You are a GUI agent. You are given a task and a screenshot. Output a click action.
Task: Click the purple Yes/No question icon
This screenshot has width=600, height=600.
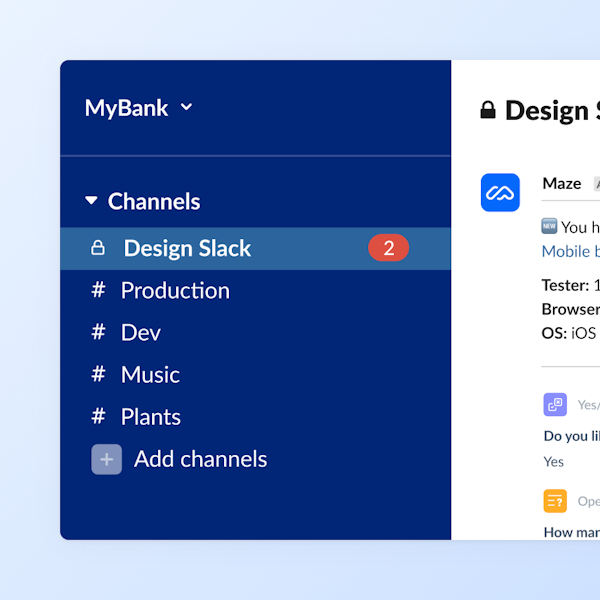point(555,405)
